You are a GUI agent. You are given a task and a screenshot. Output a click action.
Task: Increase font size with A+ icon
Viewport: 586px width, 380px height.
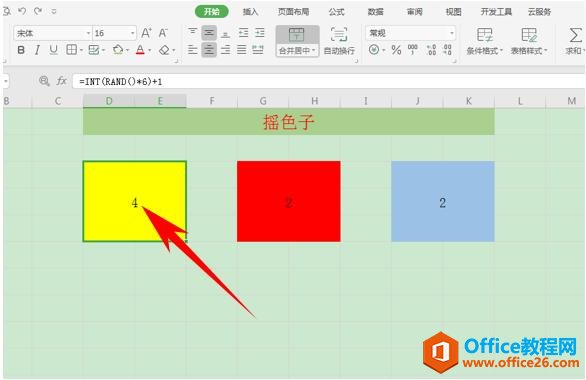pos(146,33)
